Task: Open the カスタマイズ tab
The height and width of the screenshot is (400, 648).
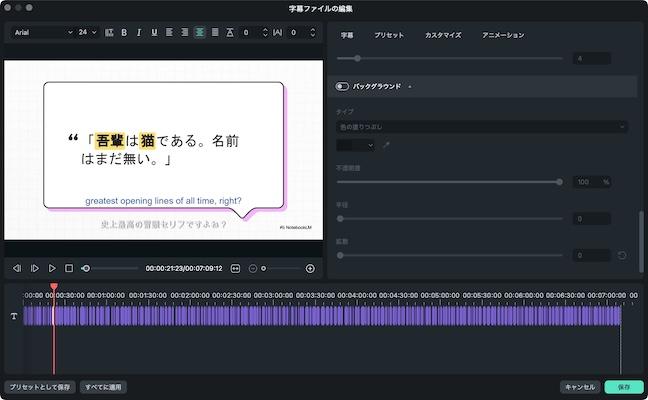Action: (443, 35)
